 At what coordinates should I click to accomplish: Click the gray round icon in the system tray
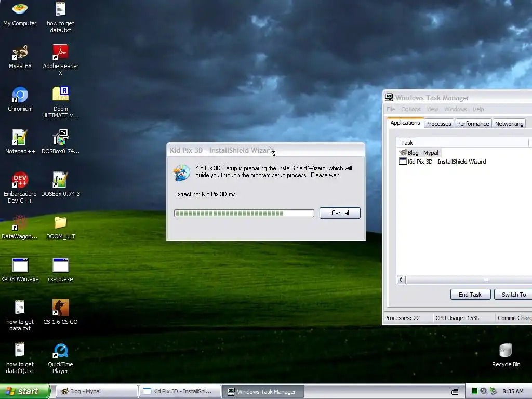coord(484,391)
